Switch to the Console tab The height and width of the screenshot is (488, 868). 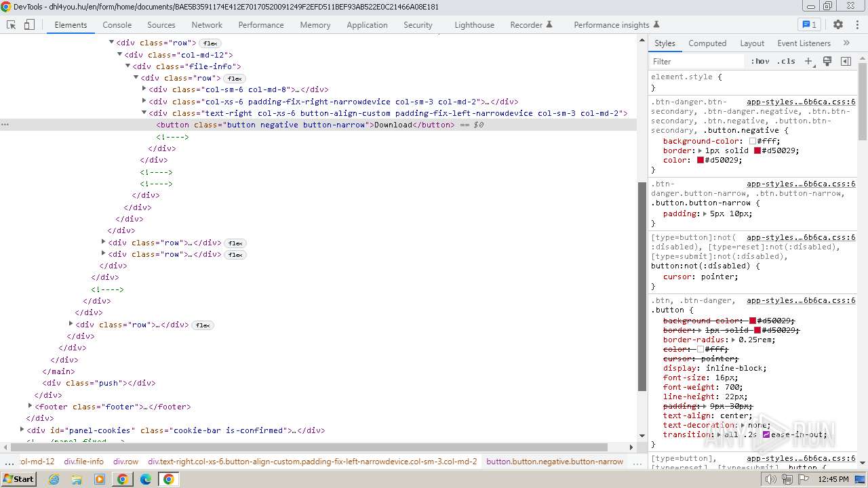tap(117, 24)
